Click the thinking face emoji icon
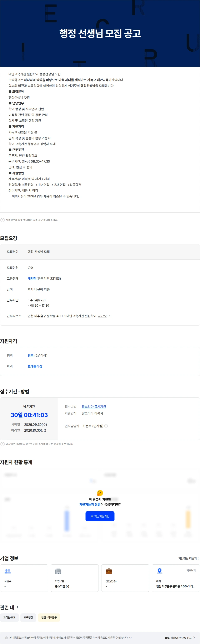 (100, 493)
